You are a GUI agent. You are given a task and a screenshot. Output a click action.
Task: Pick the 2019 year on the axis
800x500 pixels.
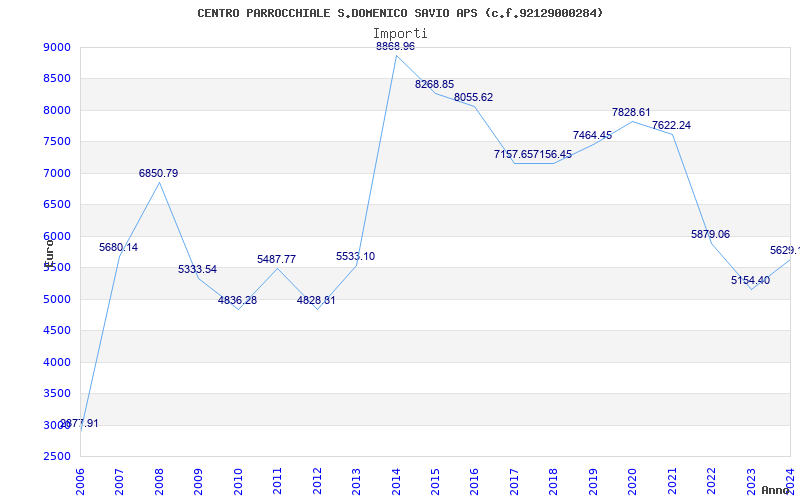click(593, 482)
